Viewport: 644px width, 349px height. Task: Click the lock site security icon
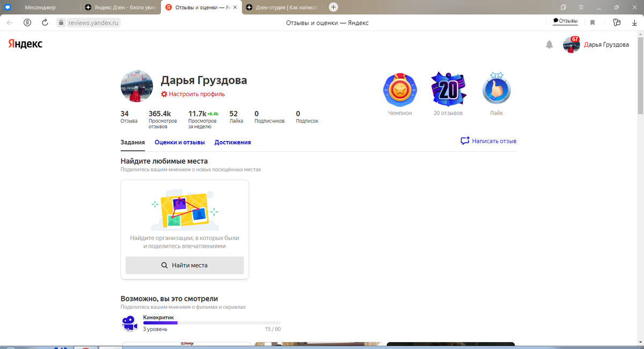(x=61, y=23)
